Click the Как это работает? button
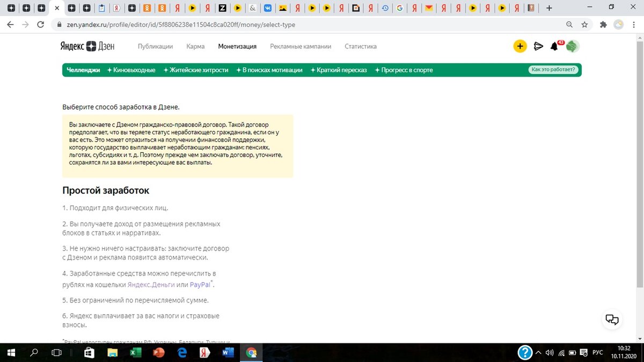The image size is (644, 362). (553, 70)
